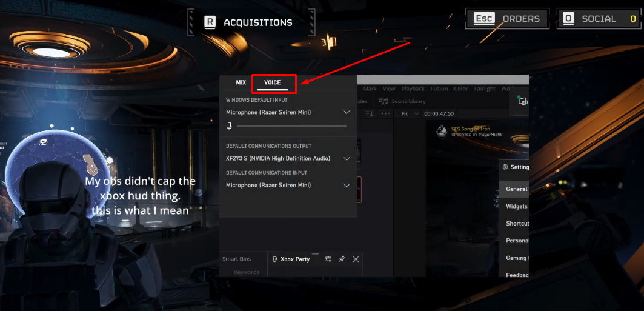The height and width of the screenshot is (311, 644).
Task: Click the SES Song of Iron ship emblem
Action: click(x=442, y=131)
